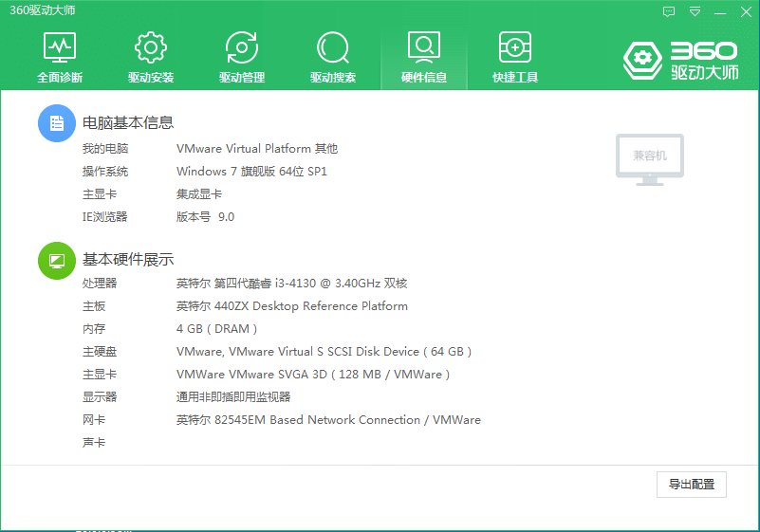Close the 360驱动大师 window

click(x=746, y=11)
